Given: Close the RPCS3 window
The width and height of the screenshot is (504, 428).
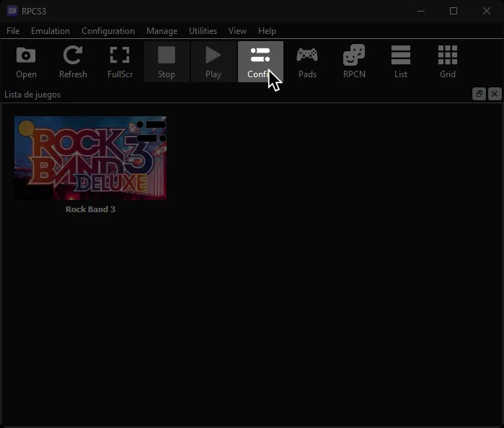Looking at the screenshot, I should [x=487, y=11].
